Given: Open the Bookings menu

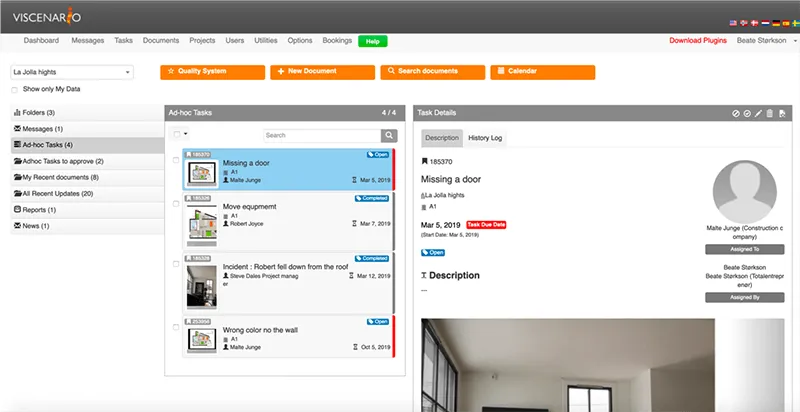Looking at the screenshot, I should click(x=337, y=40).
